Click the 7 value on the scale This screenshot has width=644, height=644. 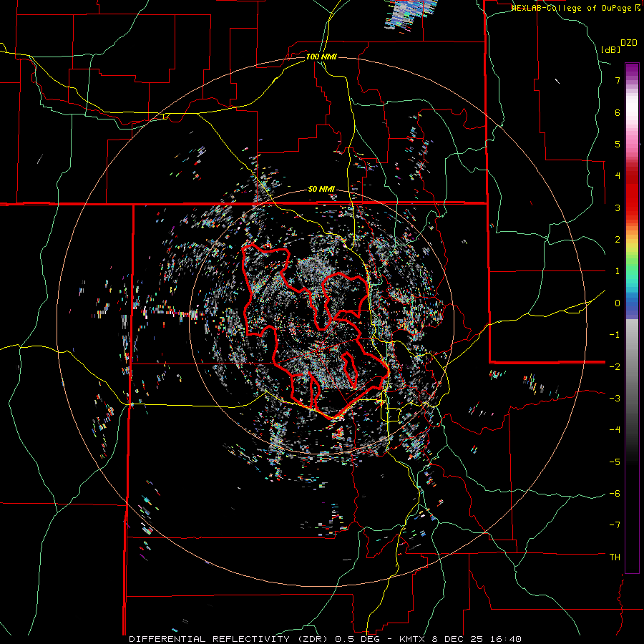(618, 80)
